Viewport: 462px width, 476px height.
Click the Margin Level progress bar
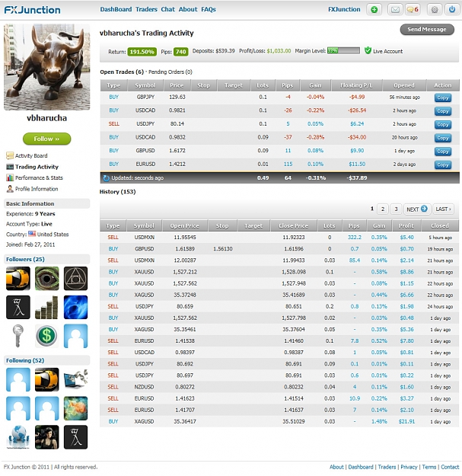(x=343, y=51)
